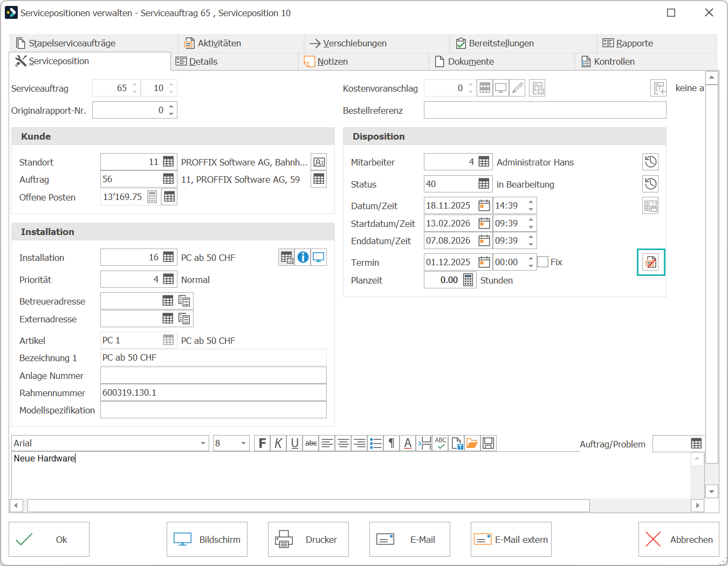Open Datum/Zeit calendar picker
The height and width of the screenshot is (566, 728).
click(484, 205)
